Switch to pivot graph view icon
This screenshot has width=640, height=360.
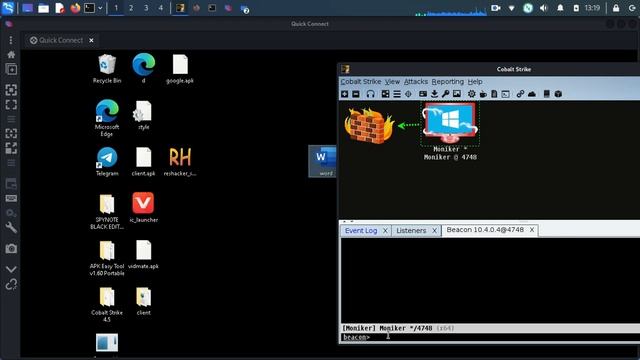385,94
